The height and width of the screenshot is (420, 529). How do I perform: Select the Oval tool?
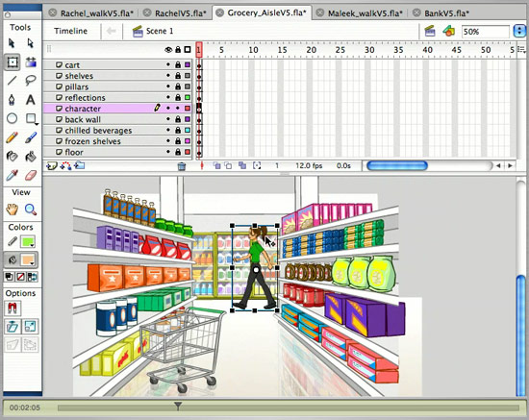pyautogui.click(x=12, y=118)
